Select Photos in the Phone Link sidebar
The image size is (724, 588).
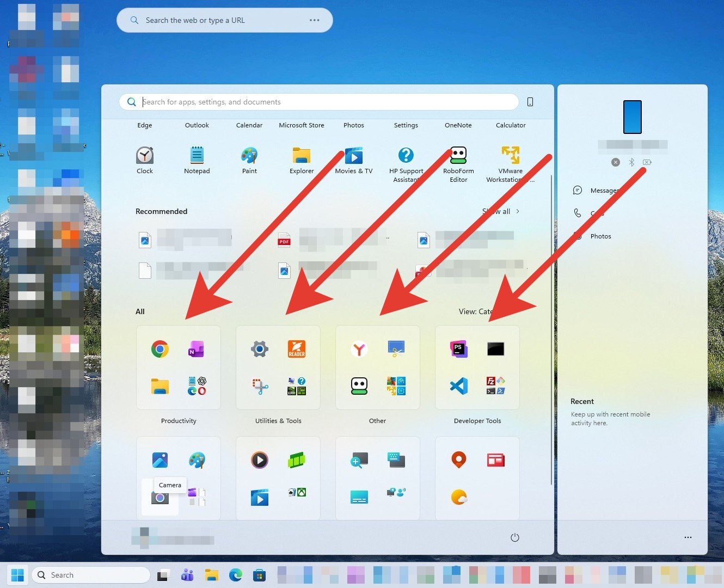tap(600, 236)
